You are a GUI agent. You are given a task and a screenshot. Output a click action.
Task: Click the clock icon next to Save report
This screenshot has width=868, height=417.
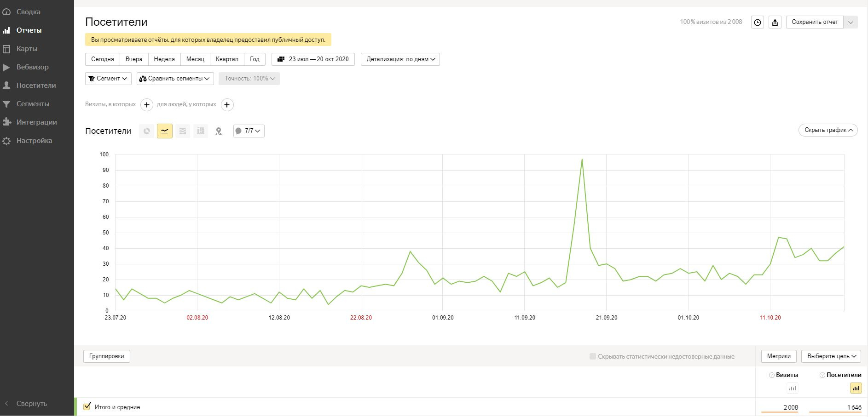[757, 22]
